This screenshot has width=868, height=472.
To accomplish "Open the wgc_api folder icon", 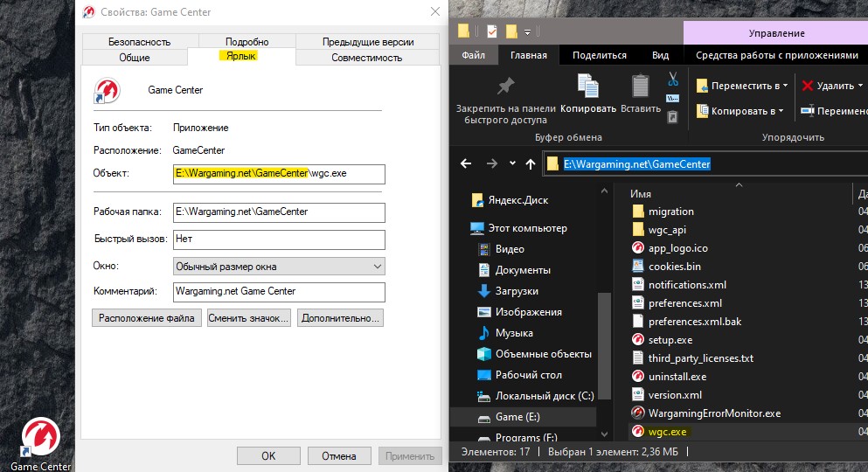I will tap(638, 230).
